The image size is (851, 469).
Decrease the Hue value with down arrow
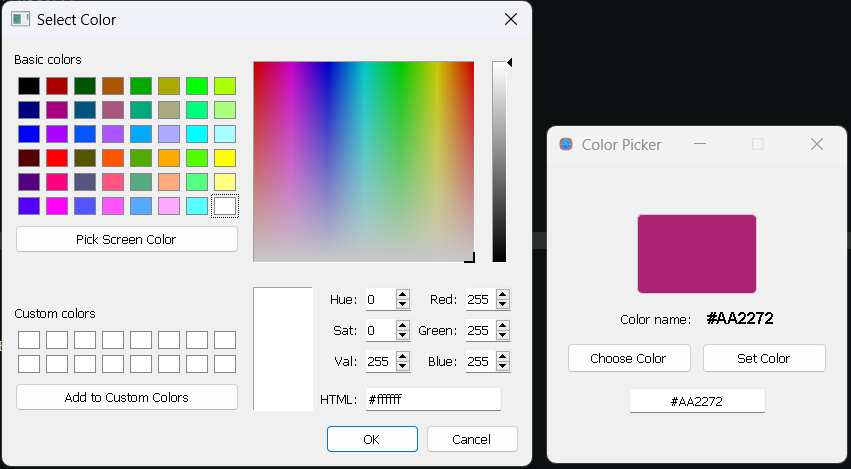pyautogui.click(x=402, y=305)
